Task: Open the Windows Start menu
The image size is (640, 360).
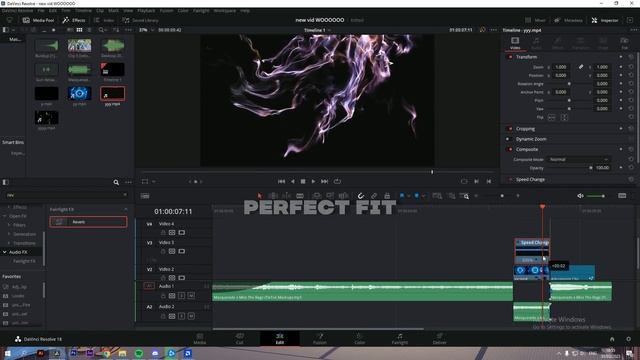Action: pos(7,353)
